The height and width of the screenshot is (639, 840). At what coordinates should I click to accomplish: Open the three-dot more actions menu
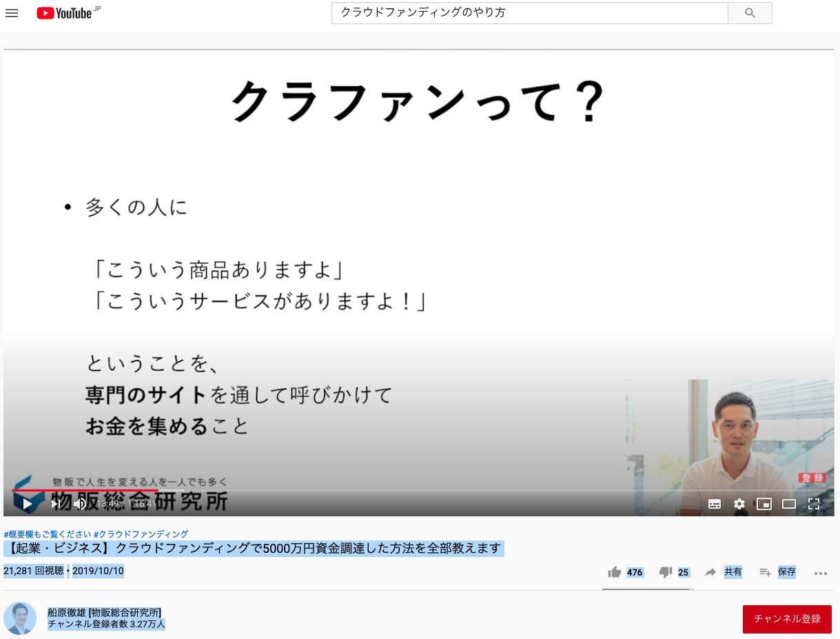pyautogui.click(x=820, y=573)
